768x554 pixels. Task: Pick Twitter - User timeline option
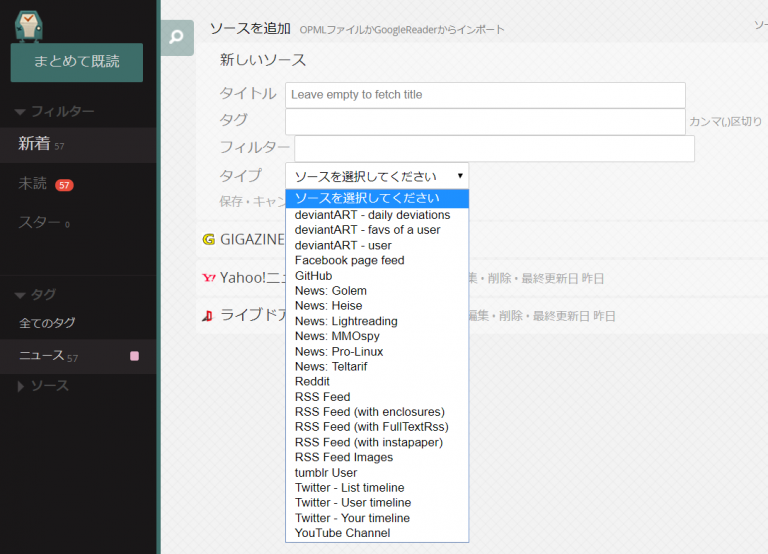[352, 503]
